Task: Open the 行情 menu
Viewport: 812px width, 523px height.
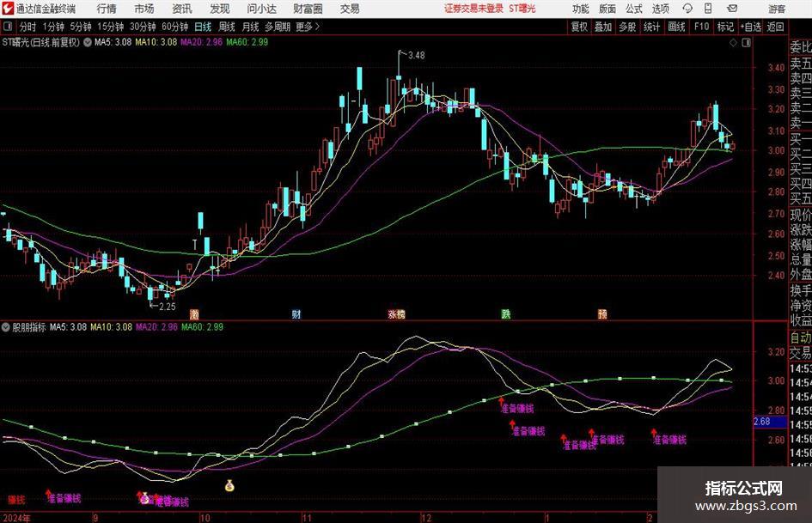Action: (x=107, y=9)
